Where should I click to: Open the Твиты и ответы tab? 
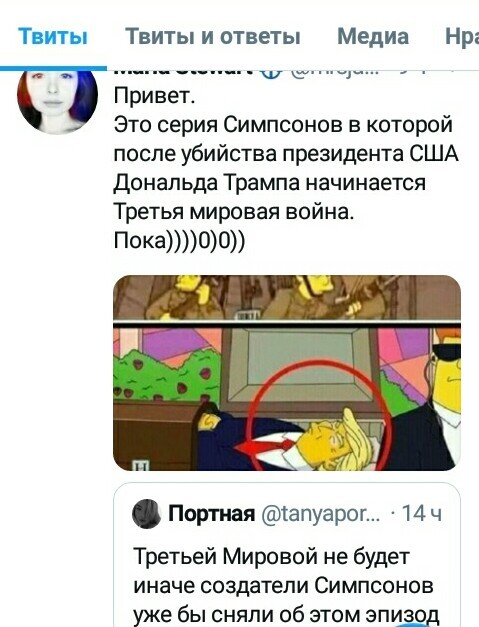click(x=213, y=36)
